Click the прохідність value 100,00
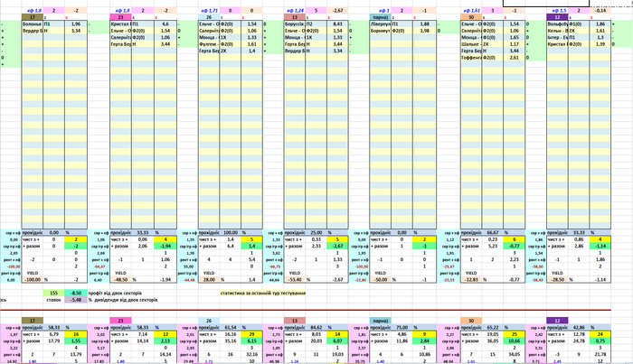 tap(231, 233)
